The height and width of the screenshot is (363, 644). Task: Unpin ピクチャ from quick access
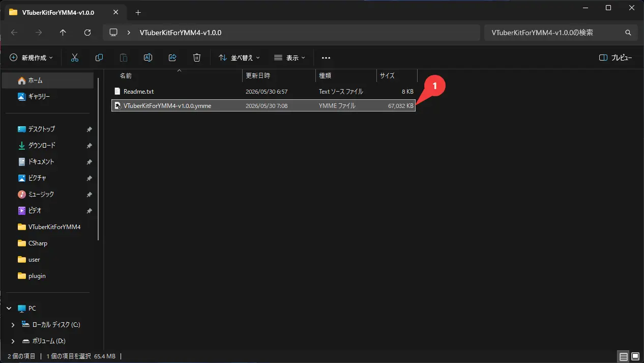click(89, 178)
